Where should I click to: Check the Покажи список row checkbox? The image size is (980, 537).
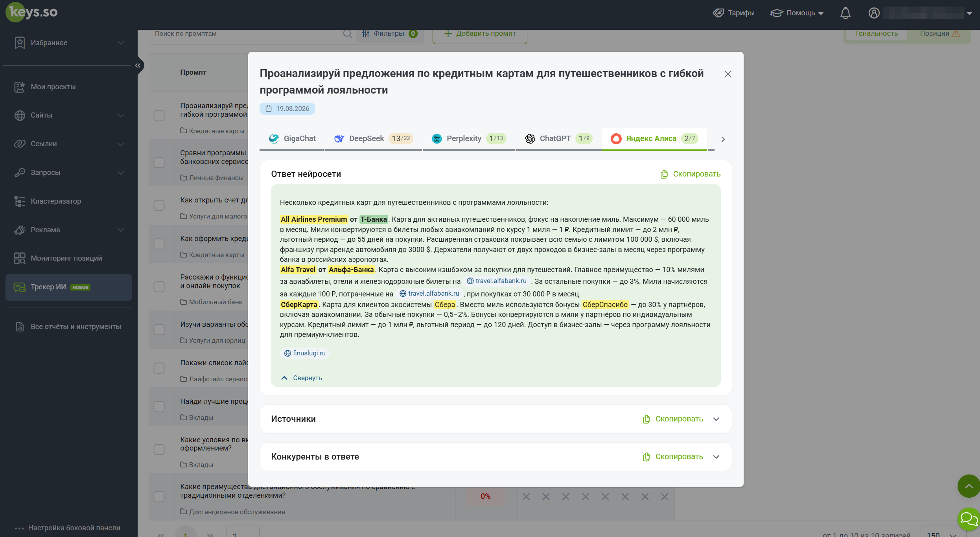point(159,368)
